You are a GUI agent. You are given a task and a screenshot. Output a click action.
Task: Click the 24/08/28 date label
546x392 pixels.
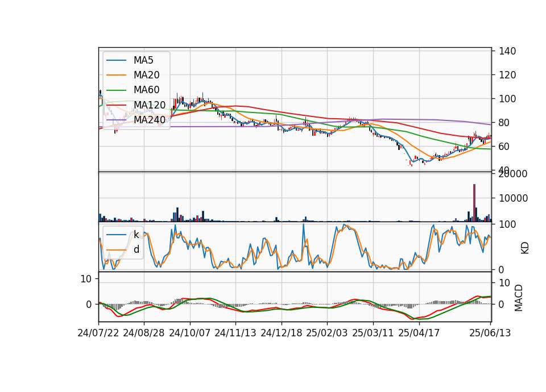[144, 333]
